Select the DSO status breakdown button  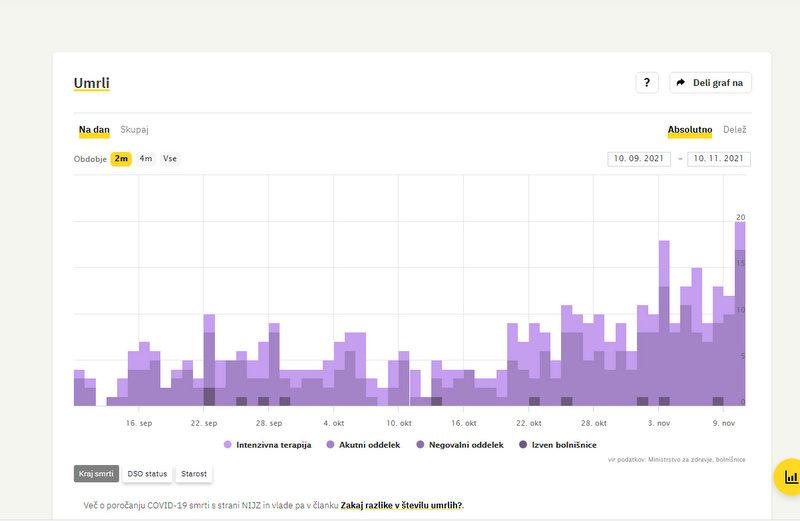[x=147, y=474]
